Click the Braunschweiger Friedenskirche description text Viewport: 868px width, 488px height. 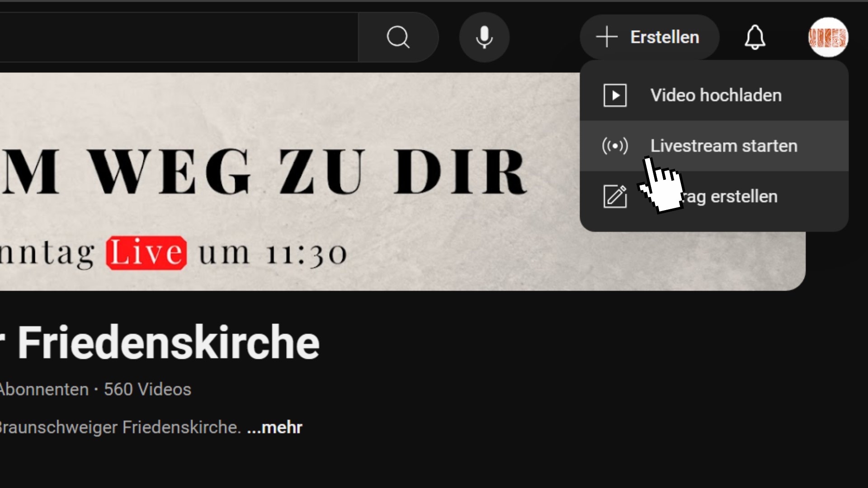[x=120, y=427]
